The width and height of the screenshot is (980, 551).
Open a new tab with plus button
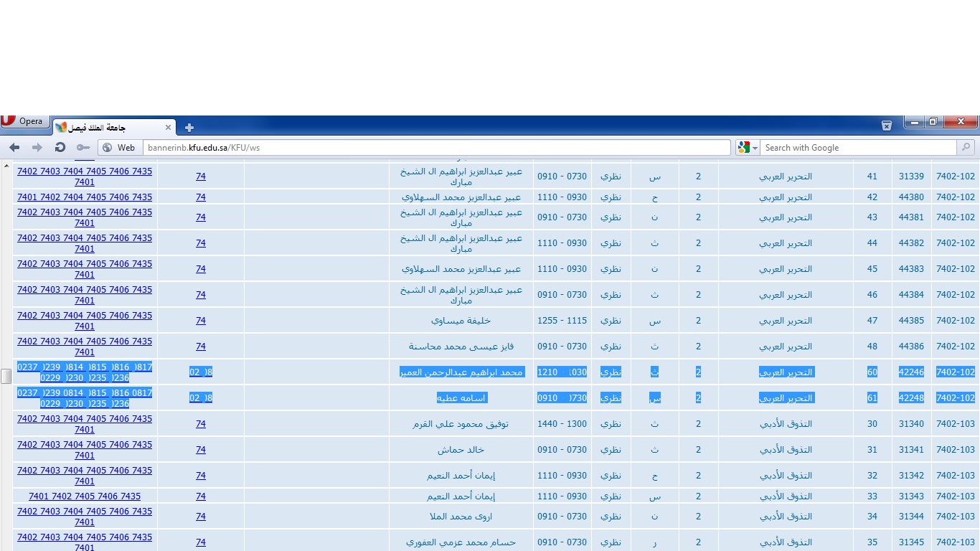189,128
